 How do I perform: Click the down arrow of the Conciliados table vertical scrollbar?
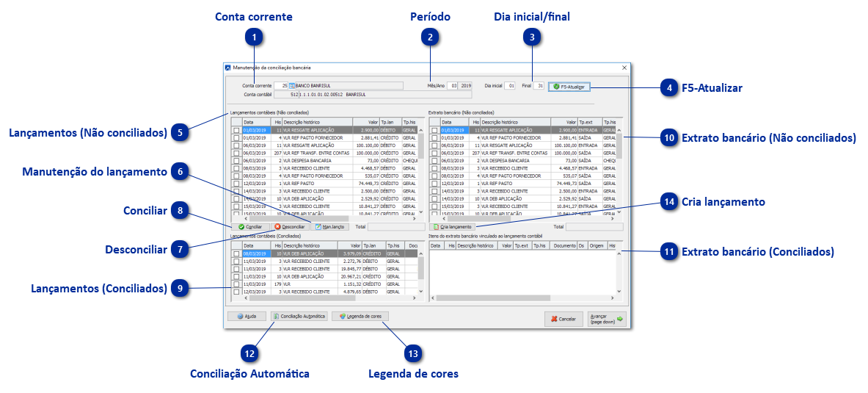(x=420, y=291)
